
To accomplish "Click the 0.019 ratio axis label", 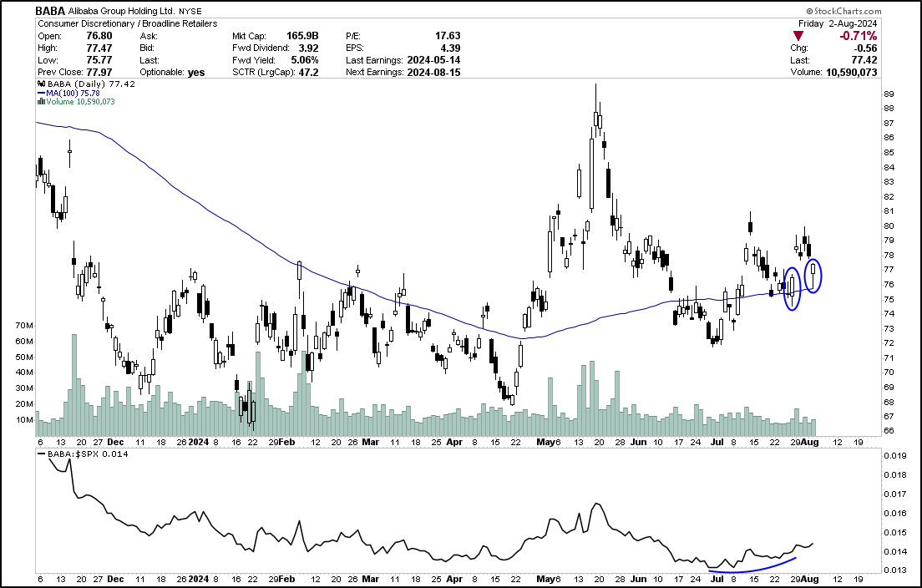I will click(894, 456).
